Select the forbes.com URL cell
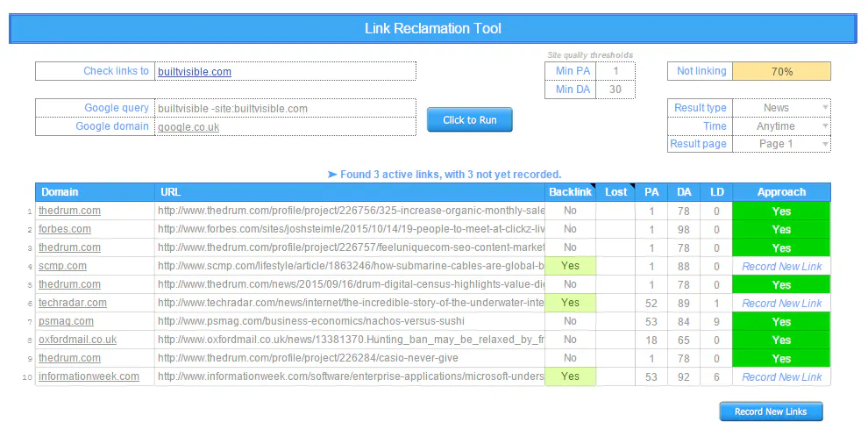This screenshot has width=868, height=437. (x=350, y=229)
